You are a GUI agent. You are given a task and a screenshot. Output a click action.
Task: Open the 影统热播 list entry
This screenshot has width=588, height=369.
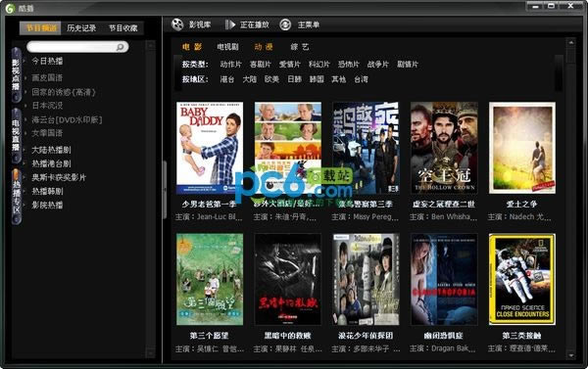[x=47, y=206]
